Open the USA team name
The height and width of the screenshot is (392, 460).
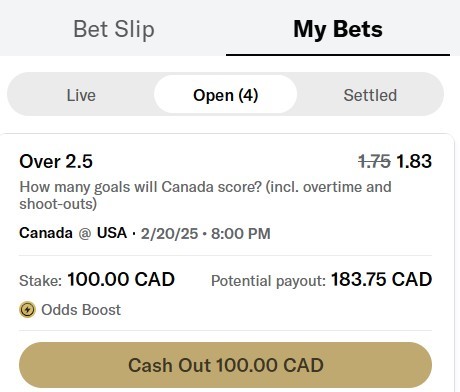(x=112, y=233)
